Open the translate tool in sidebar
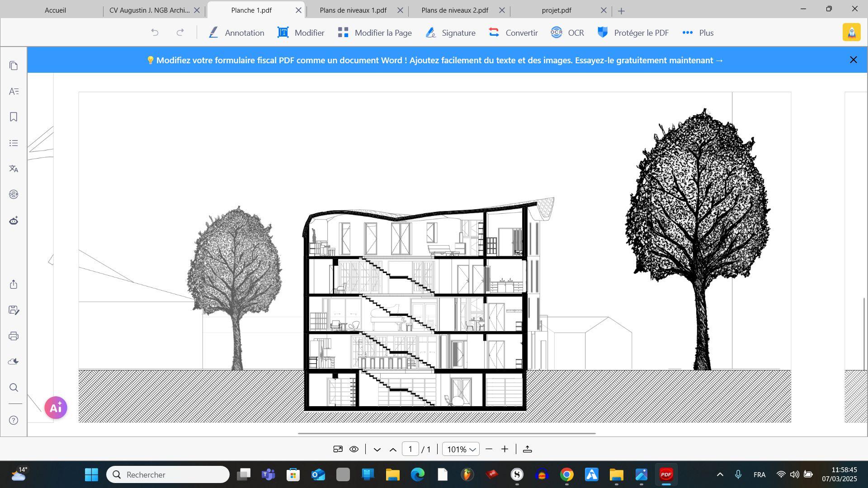This screenshot has width=868, height=488. (x=14, y=169)
